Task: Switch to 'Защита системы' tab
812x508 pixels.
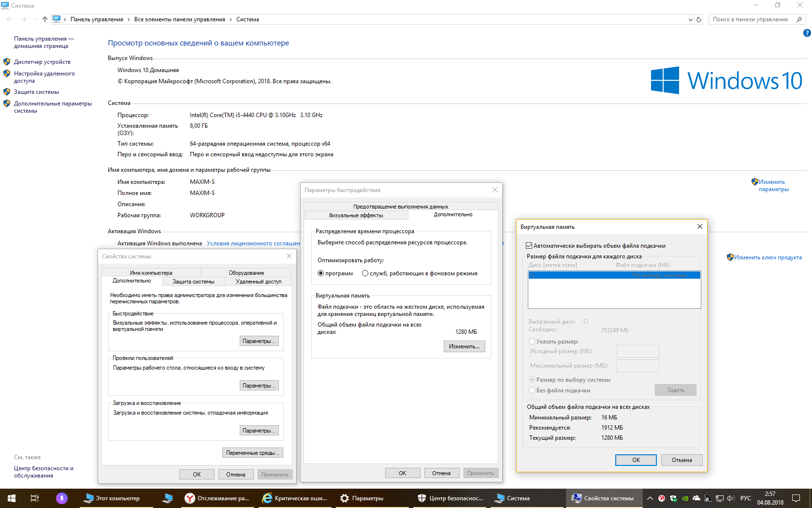Action: click(193, 282)
